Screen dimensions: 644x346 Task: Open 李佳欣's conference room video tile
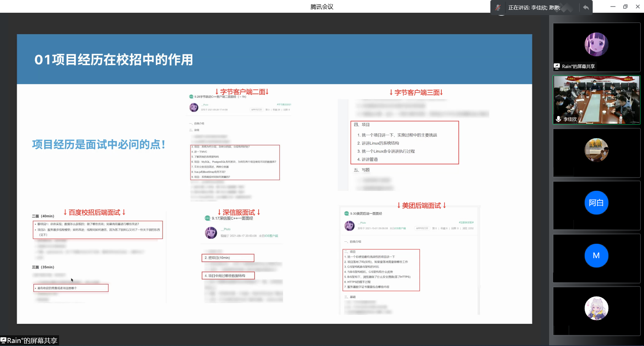596,99
